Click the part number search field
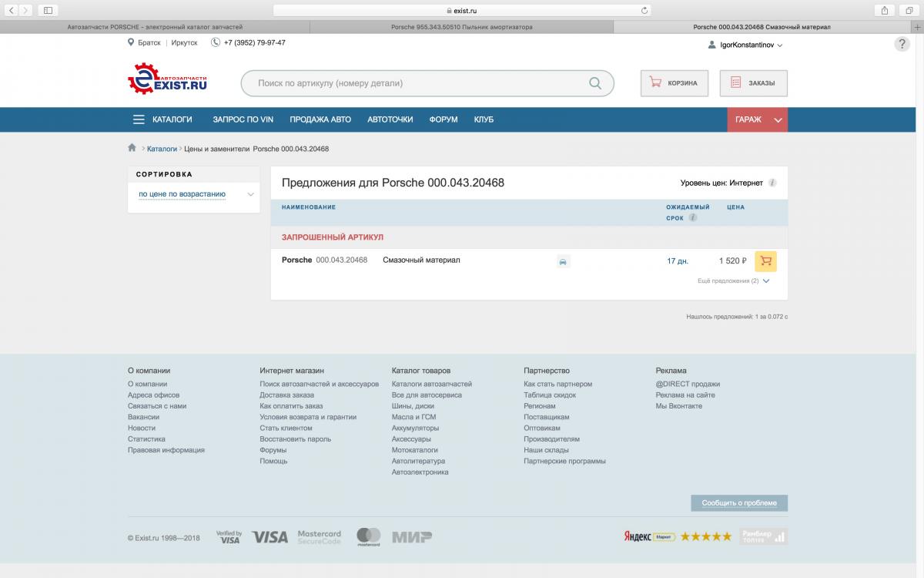 416,83
